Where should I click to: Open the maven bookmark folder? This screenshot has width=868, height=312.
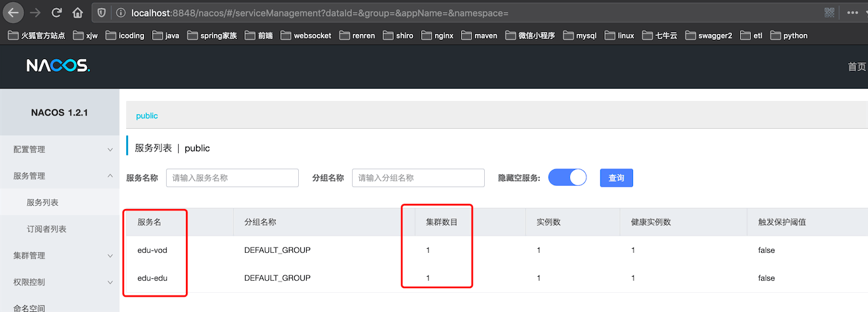479,36
